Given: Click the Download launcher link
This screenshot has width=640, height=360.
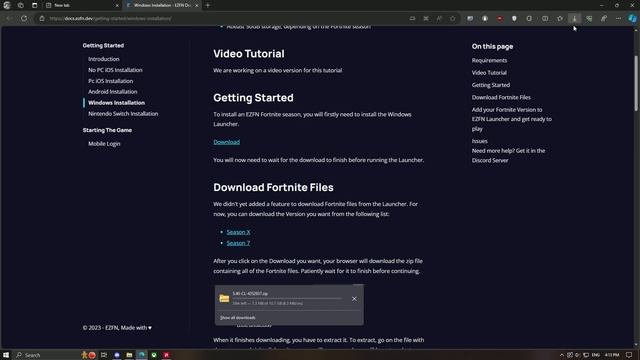Looking at the screenshot, I should click(x=227, y=142).
